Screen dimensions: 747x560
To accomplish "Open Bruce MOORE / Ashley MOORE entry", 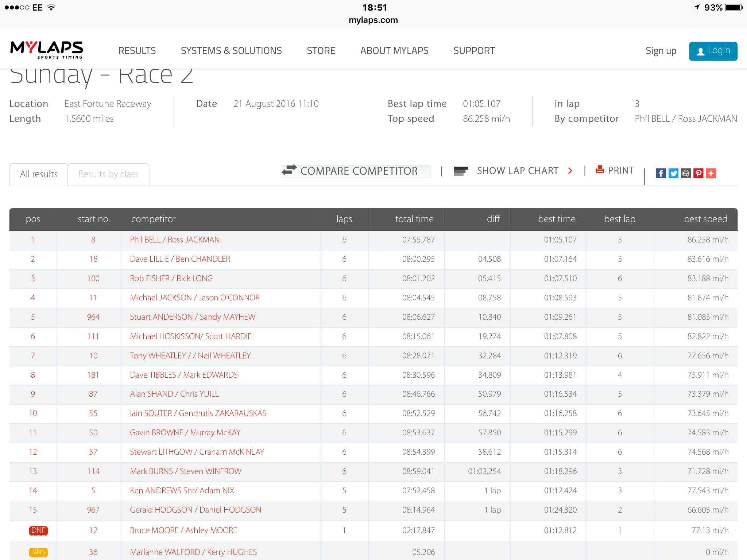I will click(183, 530).
